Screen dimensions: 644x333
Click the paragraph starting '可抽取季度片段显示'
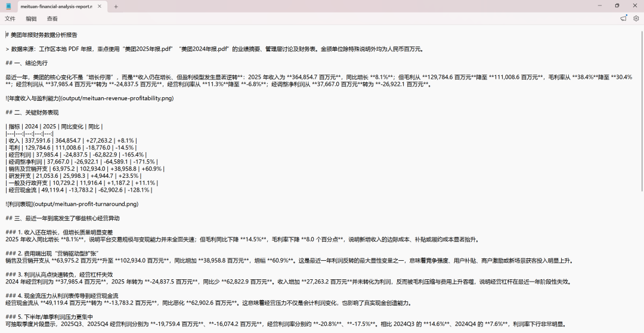click(286, 324)
